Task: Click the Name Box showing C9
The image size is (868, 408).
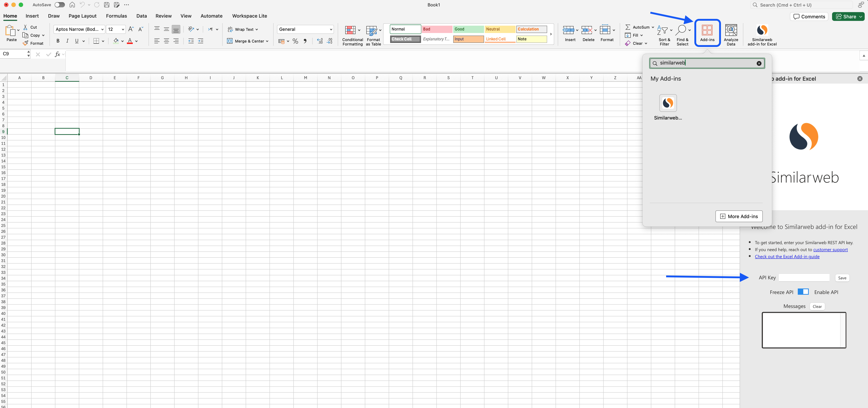Action: tap(14, 54)
